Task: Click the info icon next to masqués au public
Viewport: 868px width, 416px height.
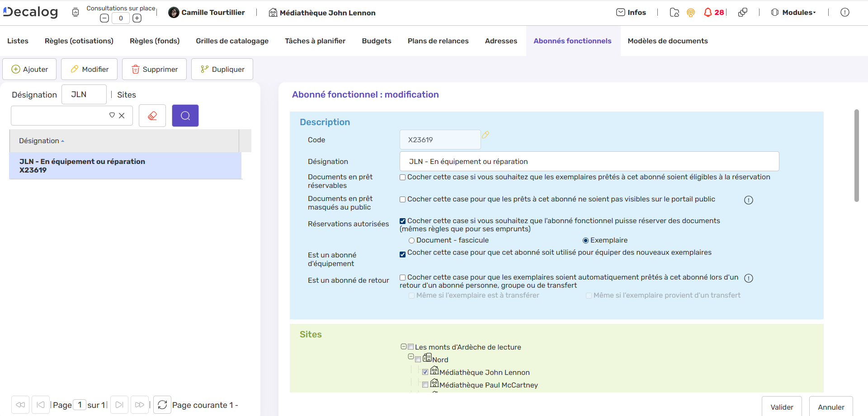Action: (749, 200)
